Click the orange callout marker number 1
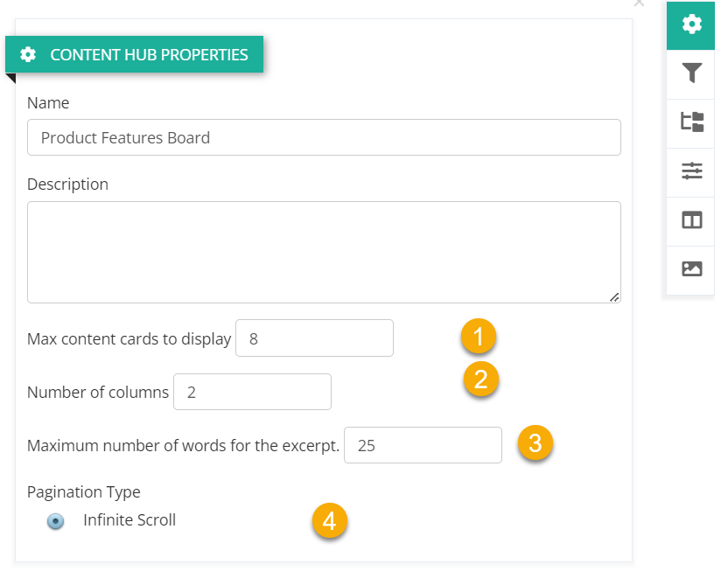728x578 pixels. 479,336
